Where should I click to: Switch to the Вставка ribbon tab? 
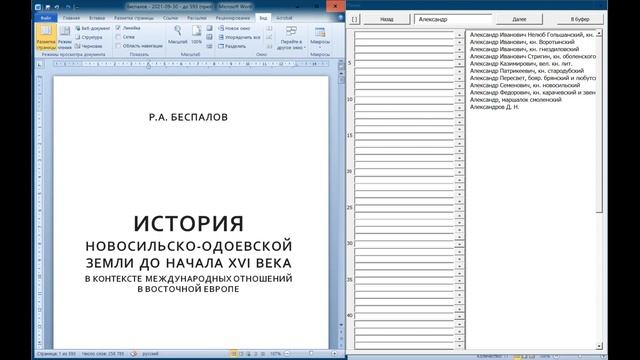click(x=97, y=18)
